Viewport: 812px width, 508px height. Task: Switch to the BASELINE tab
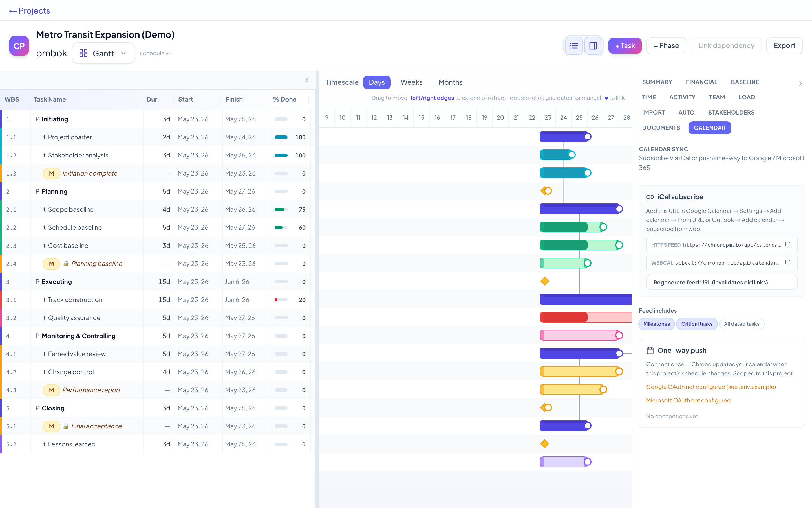[745, 82]
